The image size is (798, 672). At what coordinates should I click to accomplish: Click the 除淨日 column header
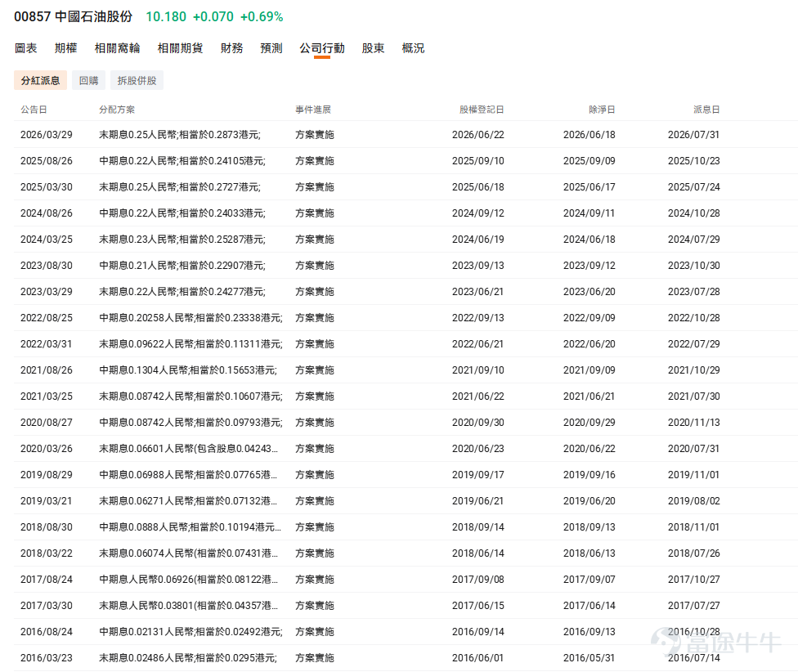coord(602,110)
